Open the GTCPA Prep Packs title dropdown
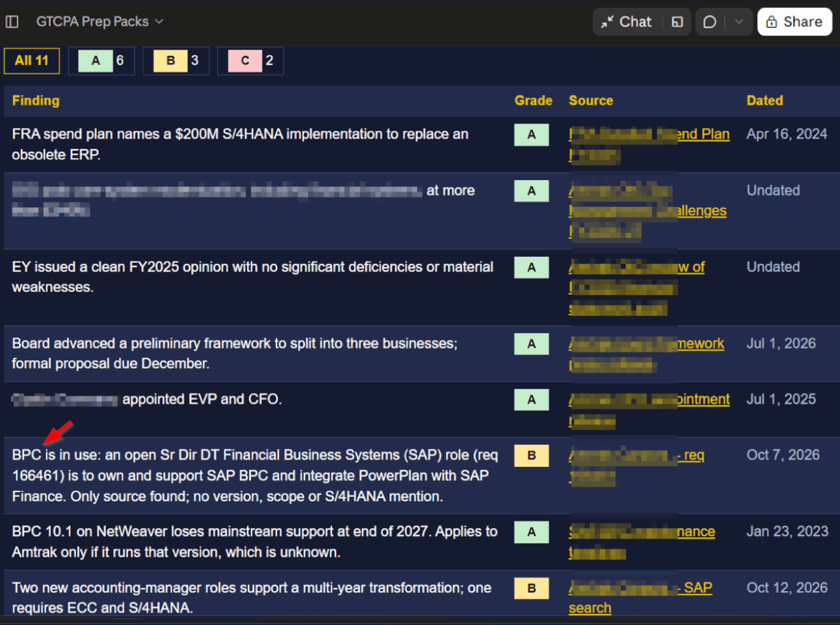This screenshot has height=625, width=840. [x=99, y=21]
